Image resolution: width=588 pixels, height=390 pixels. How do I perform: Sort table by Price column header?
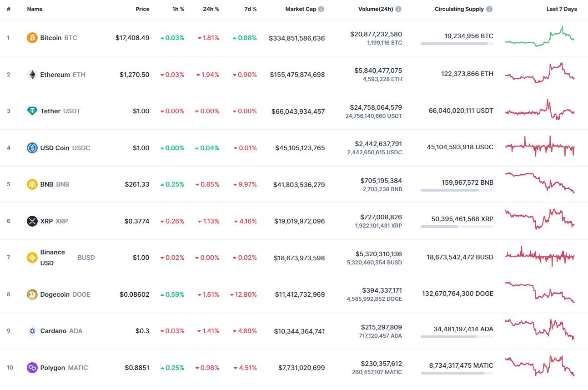click(142, 9)
